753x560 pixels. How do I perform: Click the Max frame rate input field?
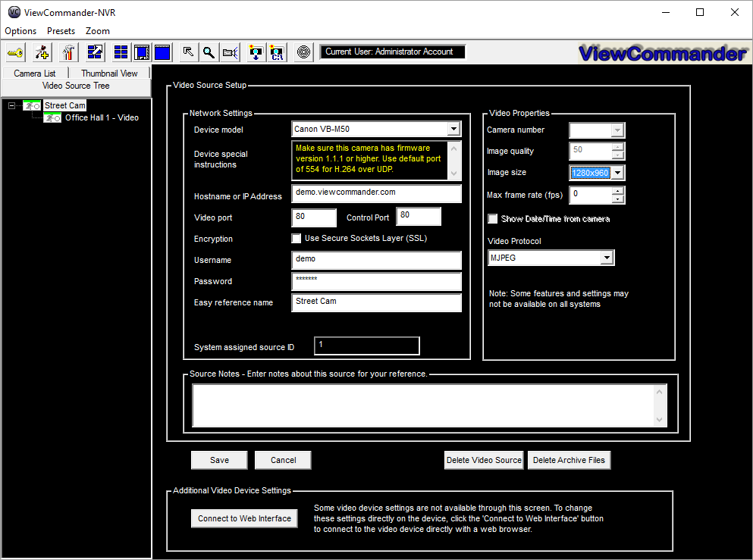[x=591, y=196]
